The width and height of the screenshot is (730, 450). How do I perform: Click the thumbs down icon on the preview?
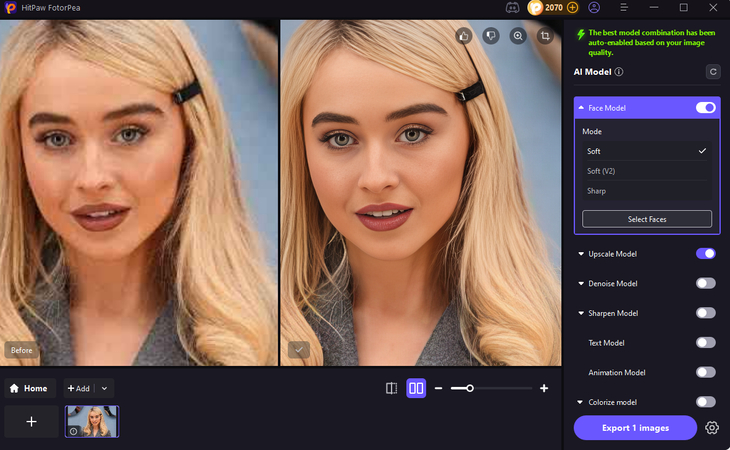pos(491,35)
